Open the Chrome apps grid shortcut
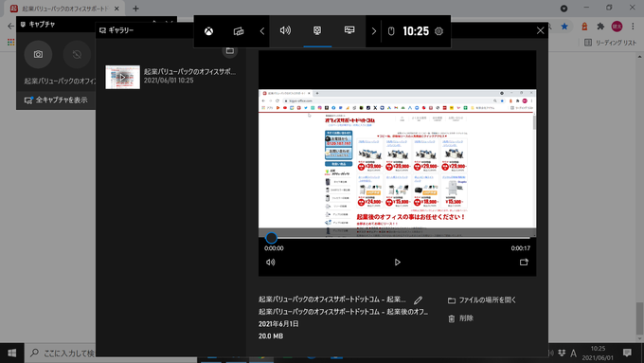This screenshot has width=644, height=363. 11,42
